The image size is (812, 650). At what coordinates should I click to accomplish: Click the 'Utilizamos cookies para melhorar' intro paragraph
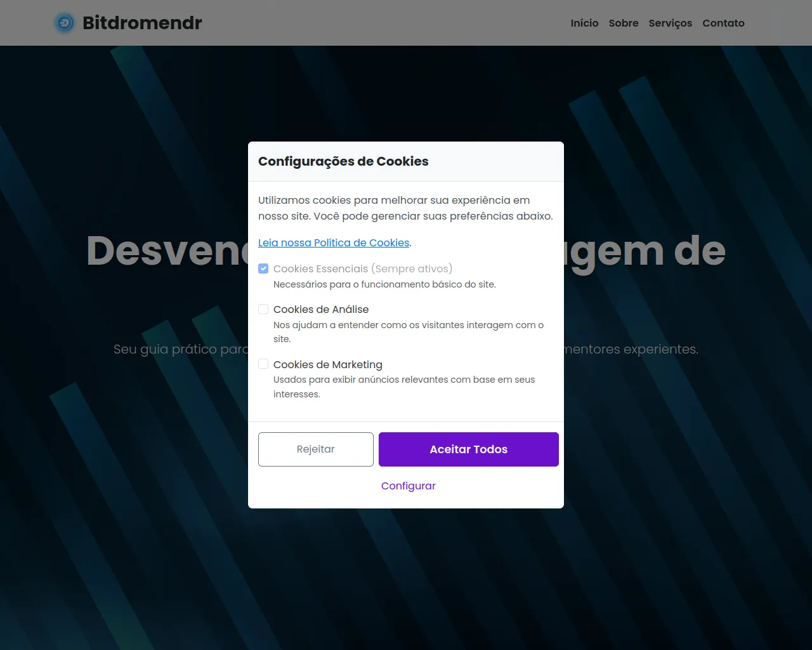coord(405,208)
